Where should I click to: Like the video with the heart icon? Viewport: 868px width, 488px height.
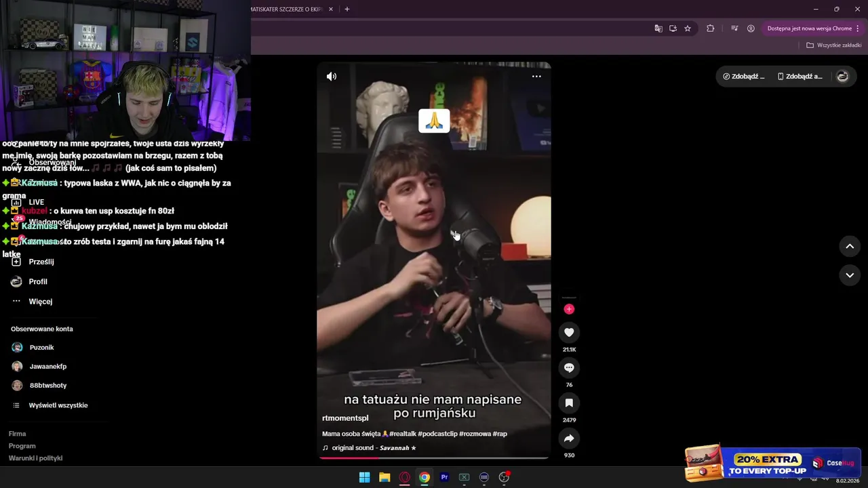(569, 332)
